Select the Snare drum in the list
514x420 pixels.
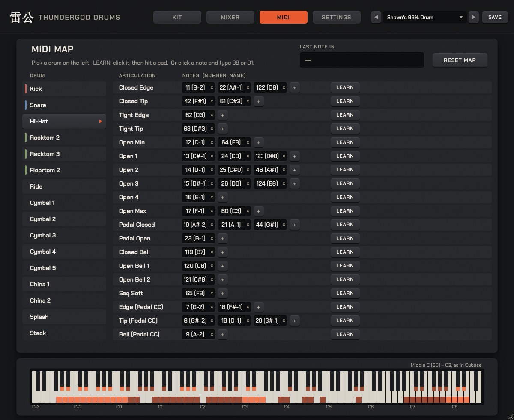64,105
